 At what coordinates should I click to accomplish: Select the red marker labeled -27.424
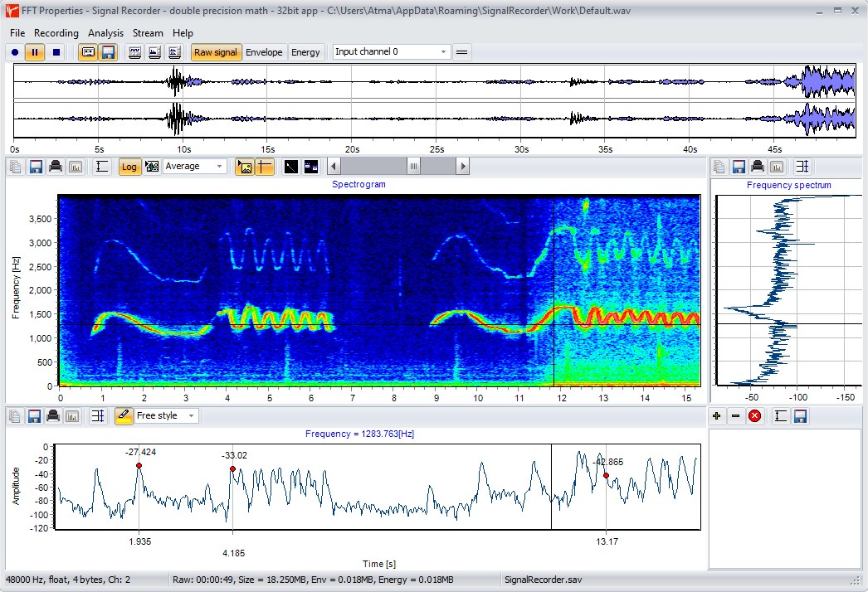click(139, 466)
